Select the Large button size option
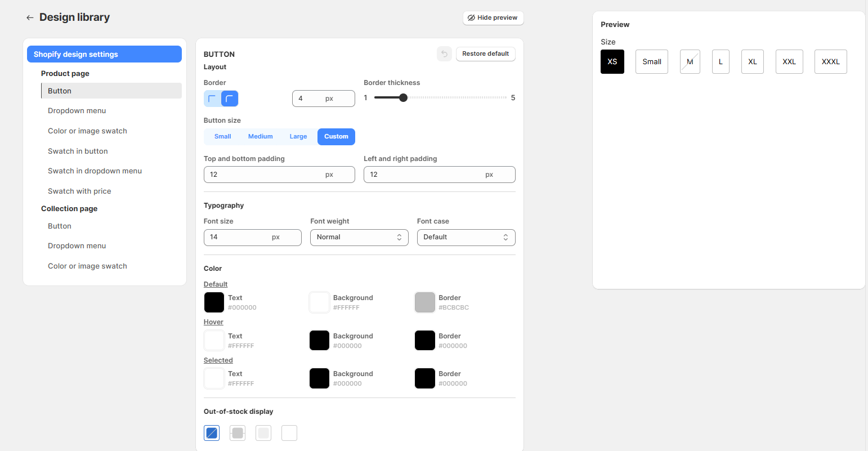The height and width of the screenshot is (451, 868). coord(298,137)
